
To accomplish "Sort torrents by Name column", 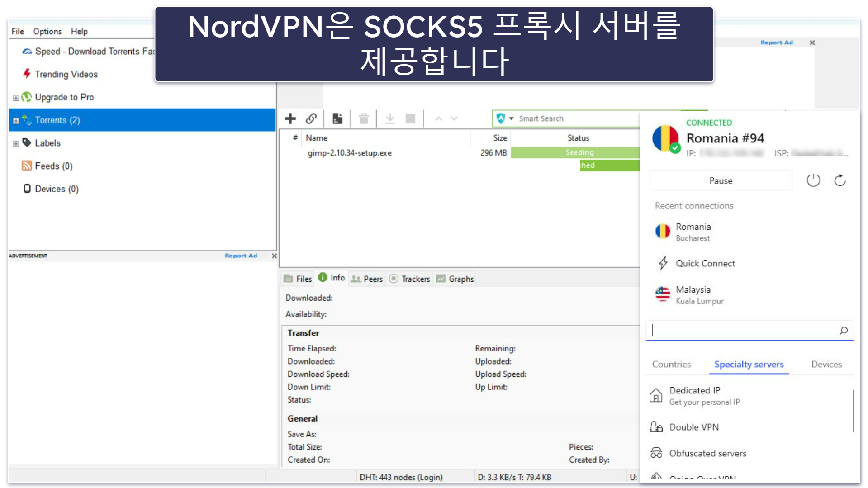I will (317, 138).
